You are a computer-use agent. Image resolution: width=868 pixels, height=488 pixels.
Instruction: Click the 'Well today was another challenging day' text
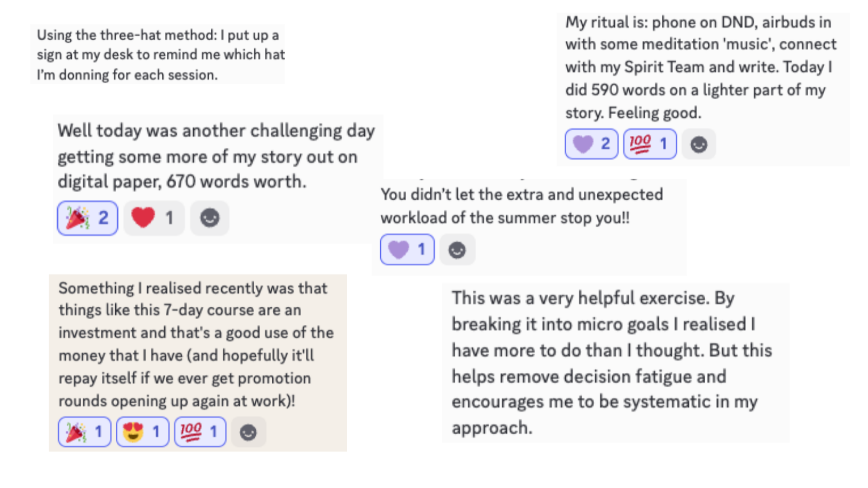[216, 131]
